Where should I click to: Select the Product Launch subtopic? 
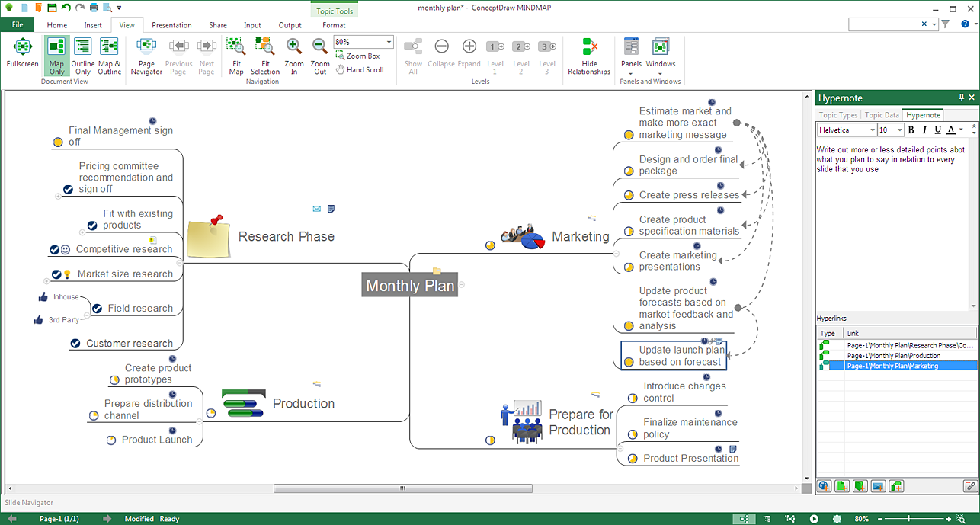point(157,440)
